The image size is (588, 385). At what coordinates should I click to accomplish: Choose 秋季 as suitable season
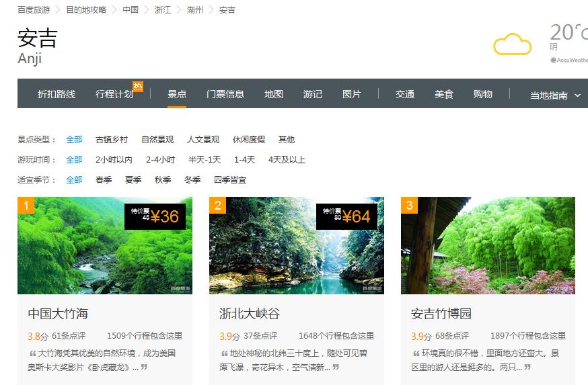click(163, 180)
